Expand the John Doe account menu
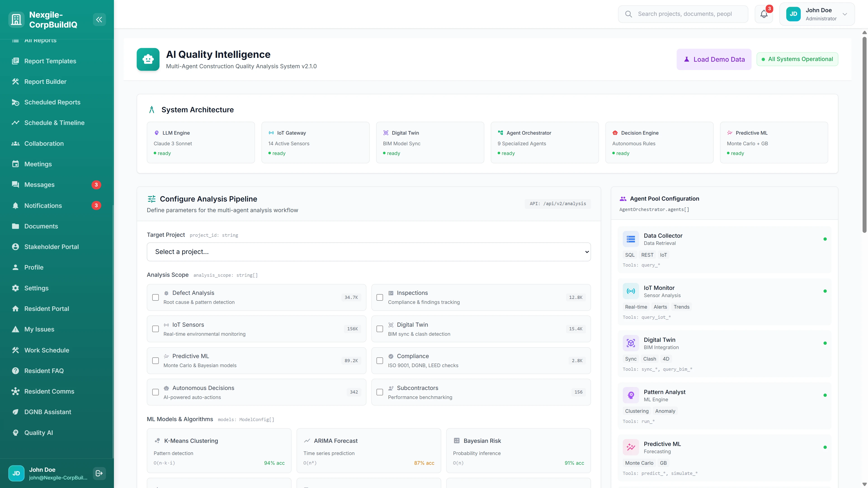 pos(845,14)
